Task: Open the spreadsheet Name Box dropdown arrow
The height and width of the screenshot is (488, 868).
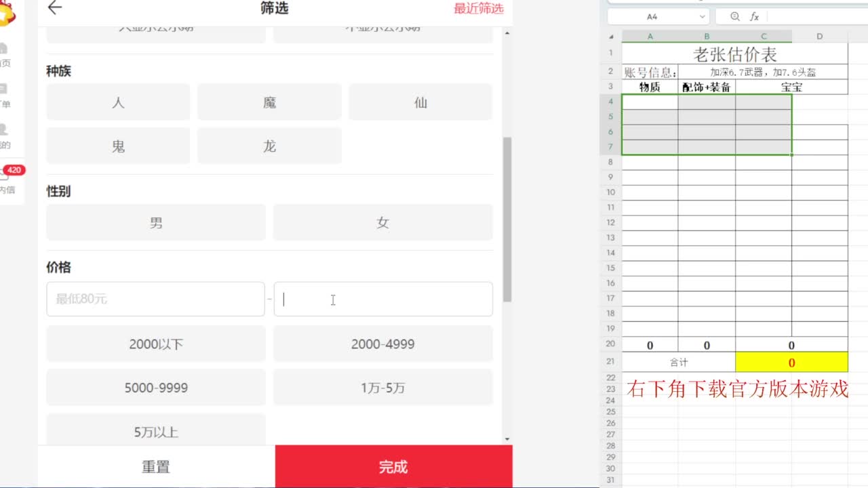Action: pos(702,16)
